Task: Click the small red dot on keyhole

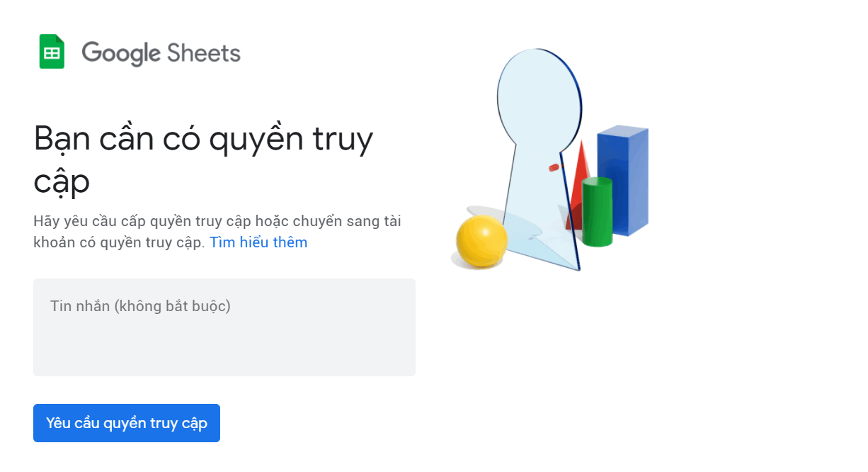Action: click(554, 168)
